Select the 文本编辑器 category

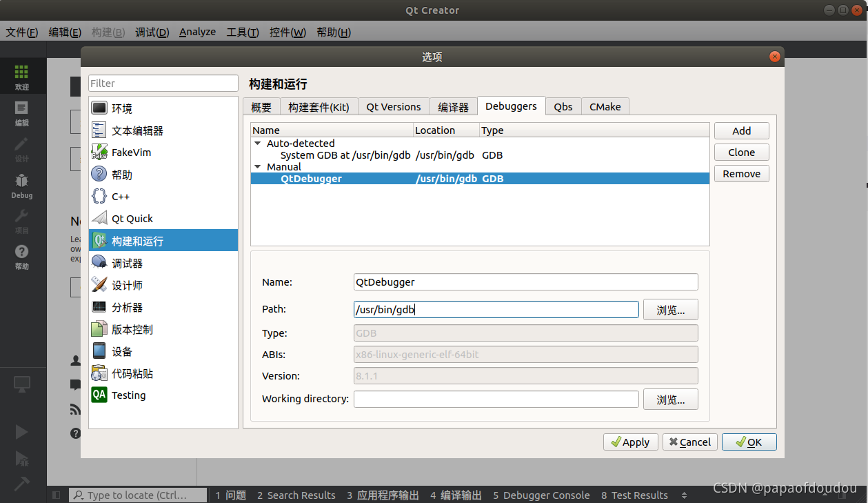coord(163,130)
